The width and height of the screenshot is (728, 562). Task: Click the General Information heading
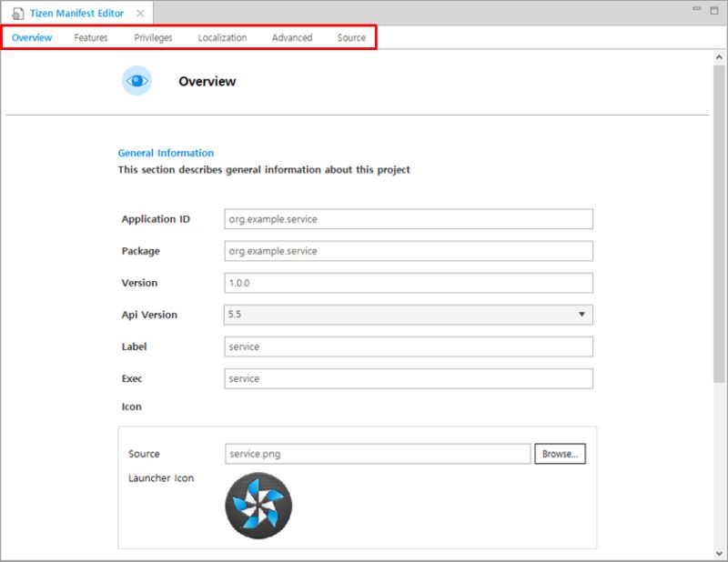point(165,153)
